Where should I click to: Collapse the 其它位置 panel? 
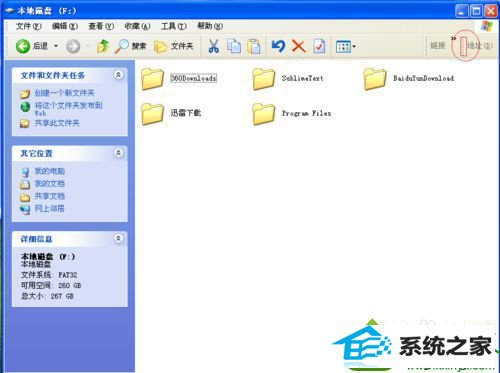(x=118, y=153)
